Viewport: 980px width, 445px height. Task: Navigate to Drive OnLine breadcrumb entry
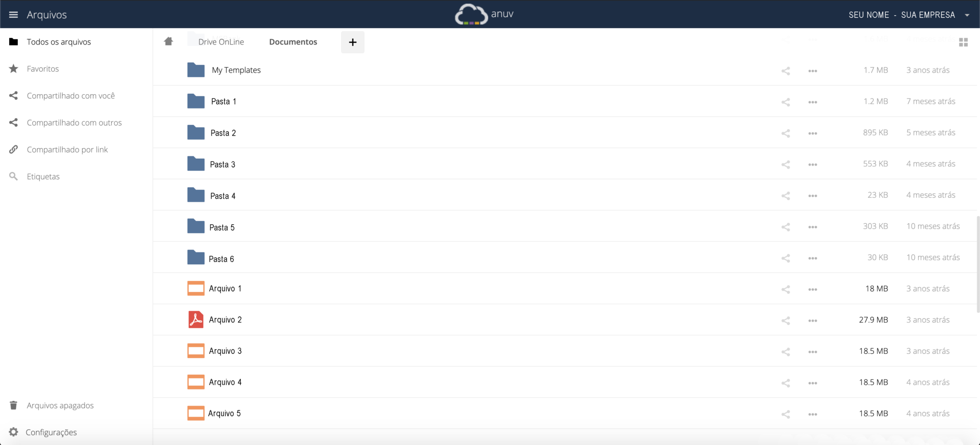coord(221,42)
